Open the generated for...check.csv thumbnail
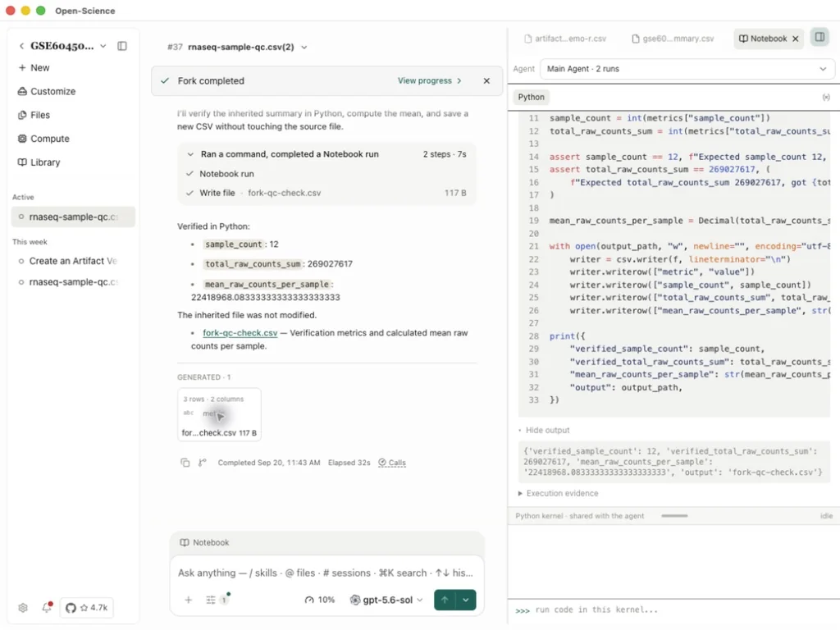 click(x=219, y=414)
